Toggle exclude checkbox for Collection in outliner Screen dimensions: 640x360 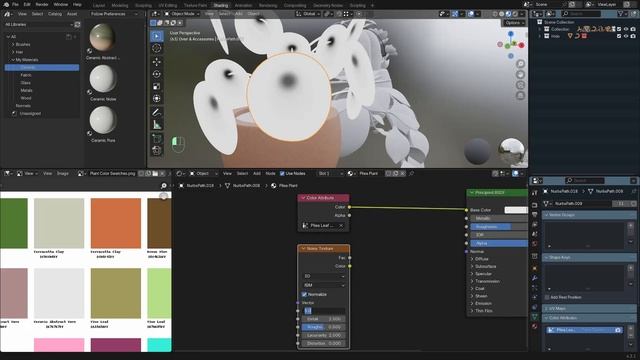click(x=619, y=29)
